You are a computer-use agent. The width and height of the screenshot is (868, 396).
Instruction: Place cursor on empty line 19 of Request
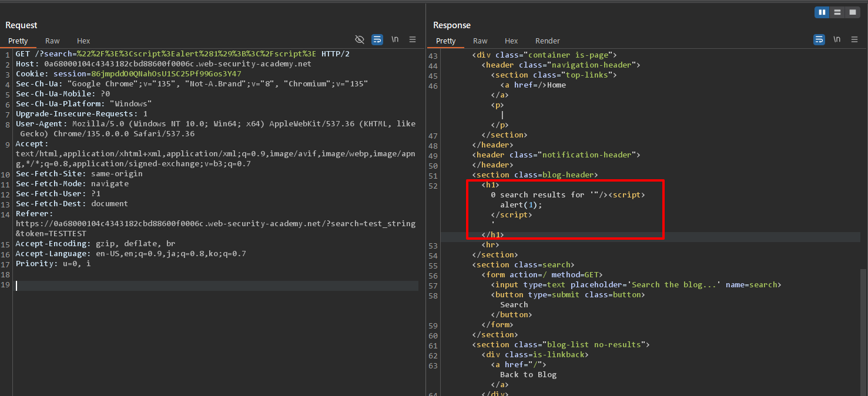[216, 286]
